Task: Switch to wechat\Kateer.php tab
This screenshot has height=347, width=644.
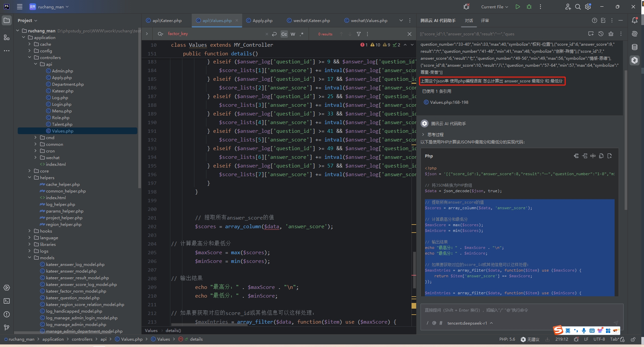Action: pyautogui.click(x=308, y=20)
